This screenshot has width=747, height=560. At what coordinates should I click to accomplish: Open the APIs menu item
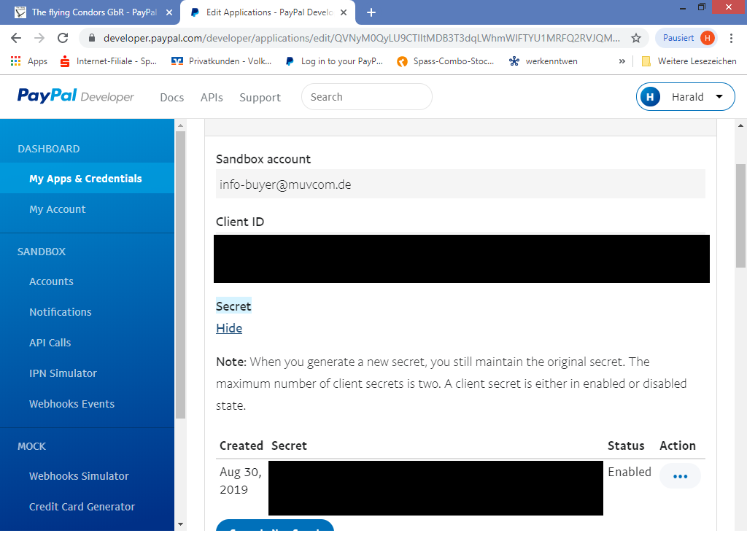212,98
